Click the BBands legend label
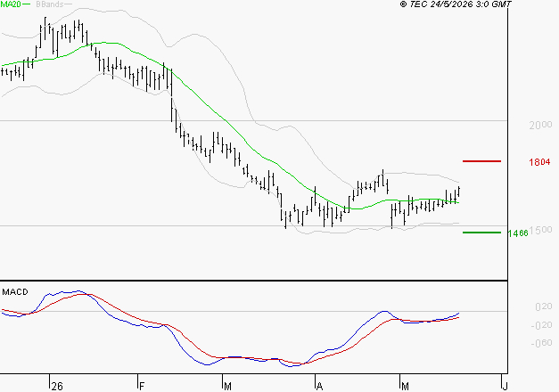559x392 pixels. (x=50, y=4)
